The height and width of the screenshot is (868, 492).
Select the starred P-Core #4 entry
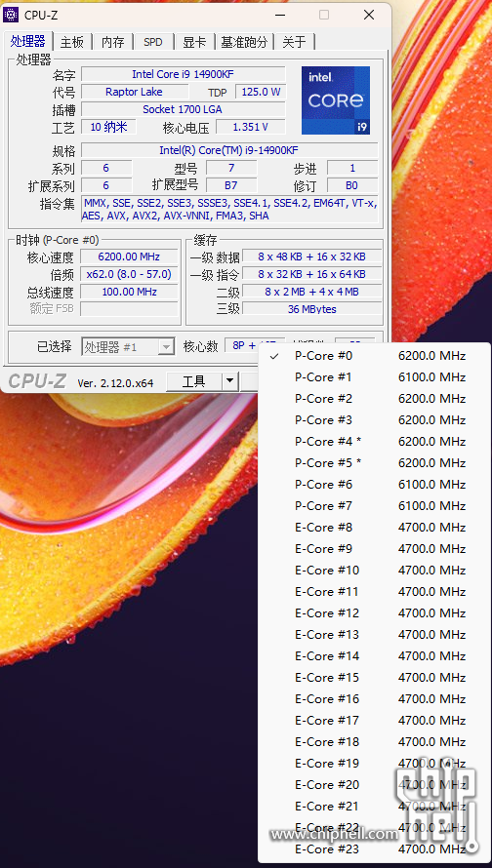click(x=375, y=442)
